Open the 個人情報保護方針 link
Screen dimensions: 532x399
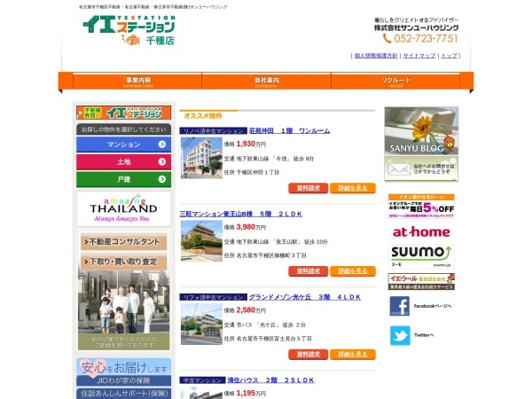click(x=376, y=56)
